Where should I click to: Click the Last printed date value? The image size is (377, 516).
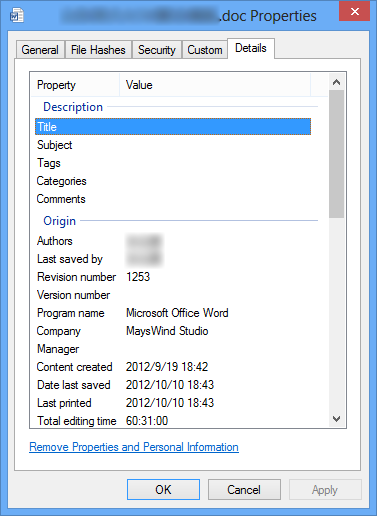(170, 403)
